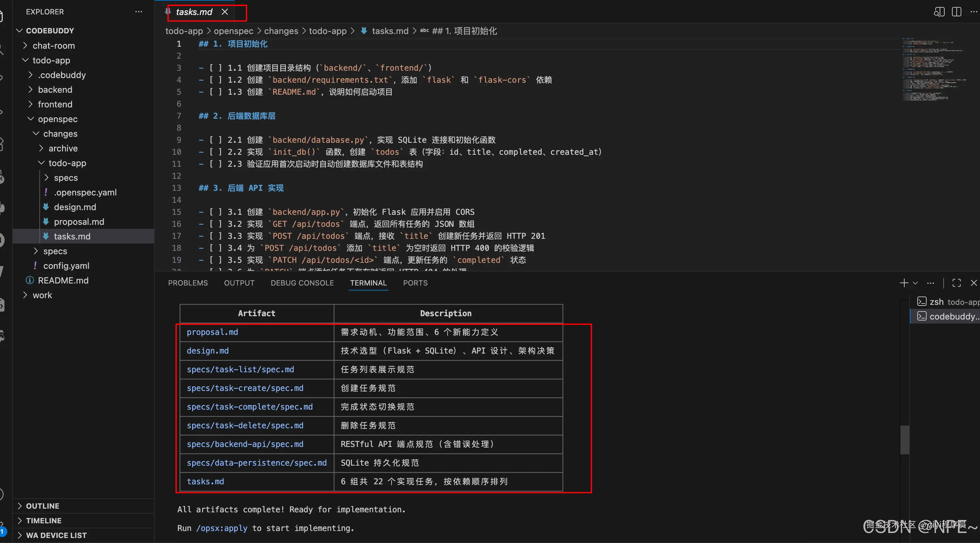
Task: Close the tasks.md editor tab
Action: pyautogui.click(x=225, y=12)
